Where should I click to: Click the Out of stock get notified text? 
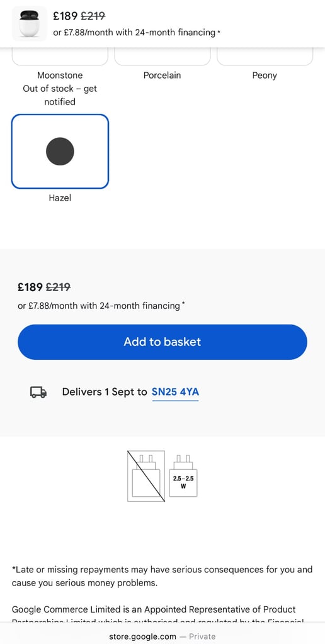click(x=60, y=95)
